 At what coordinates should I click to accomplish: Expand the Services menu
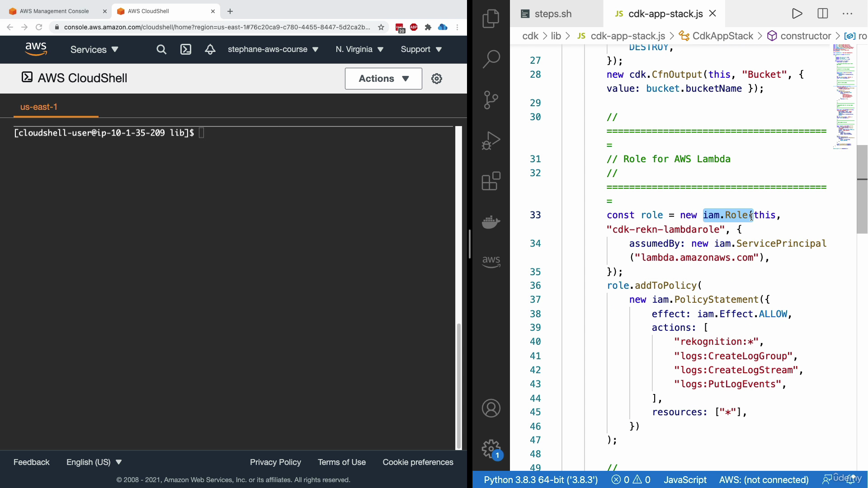(x=94, y=50)
